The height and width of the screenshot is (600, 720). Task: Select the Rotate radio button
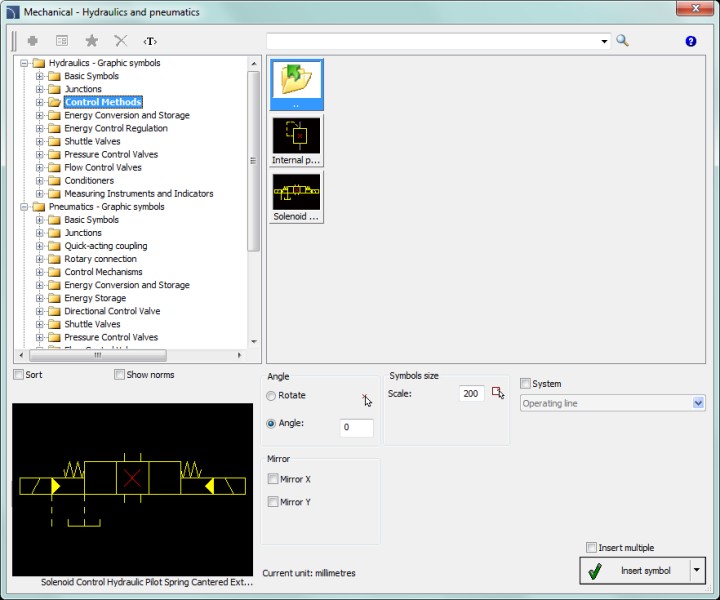coord(271,396)
